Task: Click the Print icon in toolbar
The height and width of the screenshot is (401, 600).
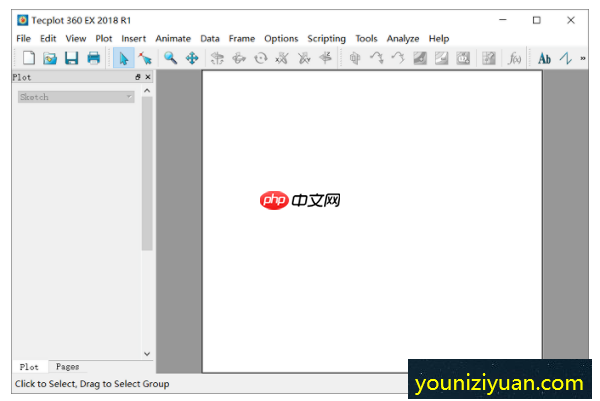Action: click(93, 58)
